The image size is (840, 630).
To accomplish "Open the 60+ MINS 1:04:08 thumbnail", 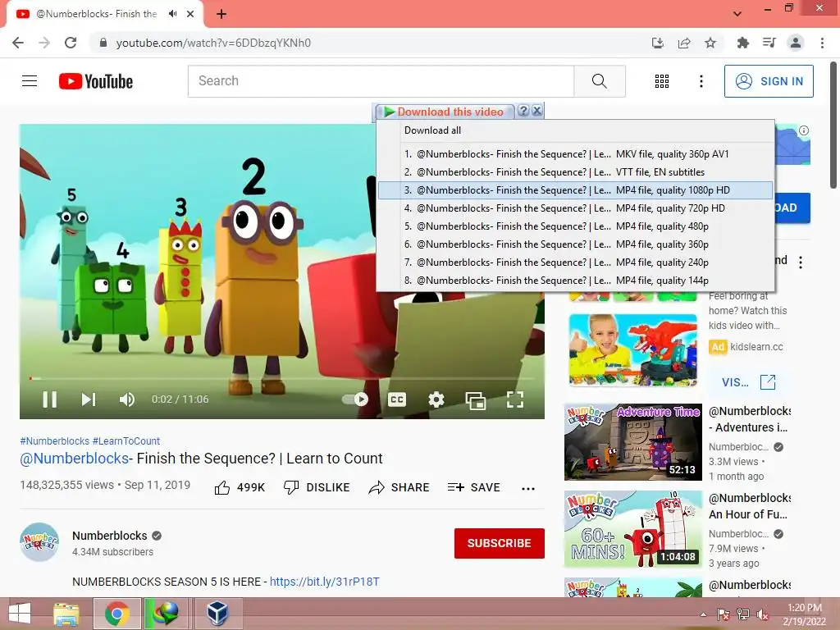I will click(x=632, y=529).
